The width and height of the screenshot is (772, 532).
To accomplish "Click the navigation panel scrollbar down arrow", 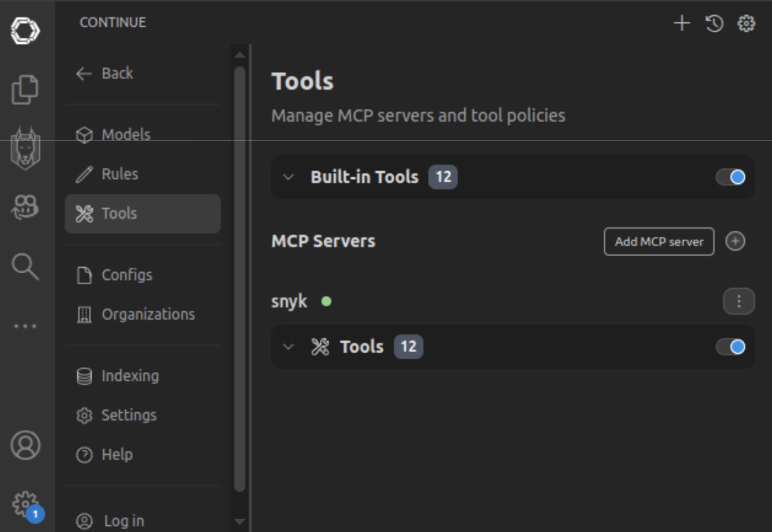I will click(x=240, y=521).
